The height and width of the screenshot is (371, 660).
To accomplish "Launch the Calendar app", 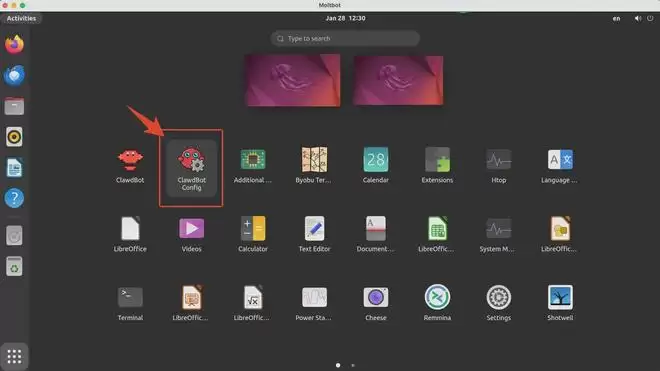I will [x=375, y=166].
